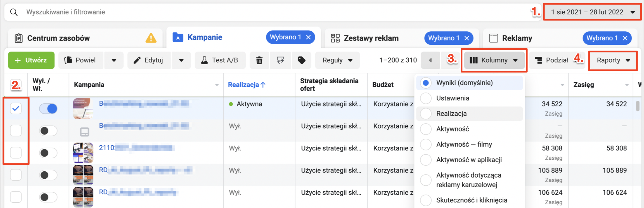This screenshot has width=644, height=208.
Task: Click the tag label icon
Action: click(301, 60)
